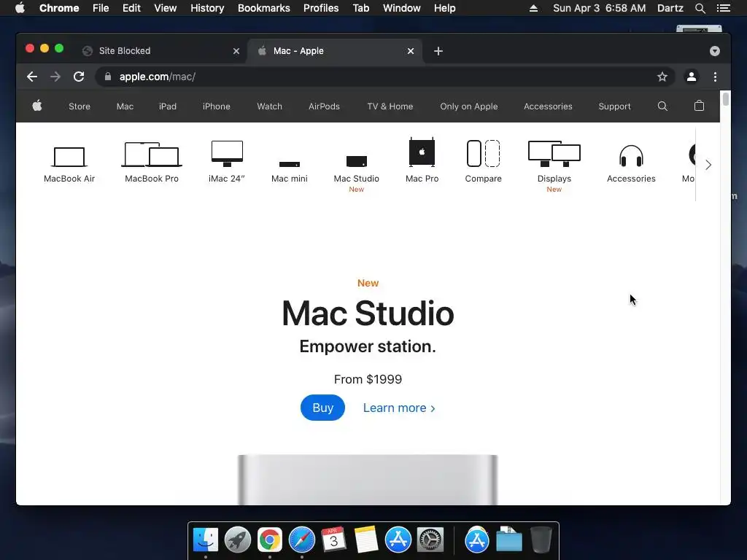Open the Bookmarks menu
Screen dimensions: 747x560
264,8
